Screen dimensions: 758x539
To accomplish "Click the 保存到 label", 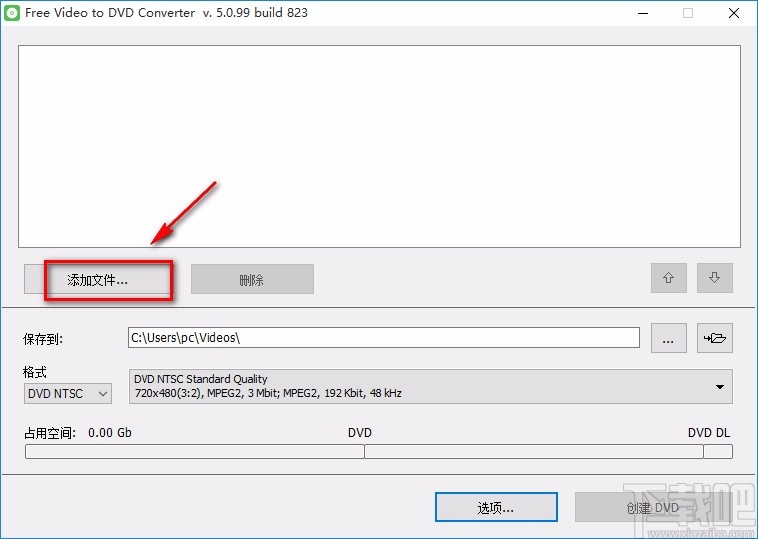I will 43,339.
